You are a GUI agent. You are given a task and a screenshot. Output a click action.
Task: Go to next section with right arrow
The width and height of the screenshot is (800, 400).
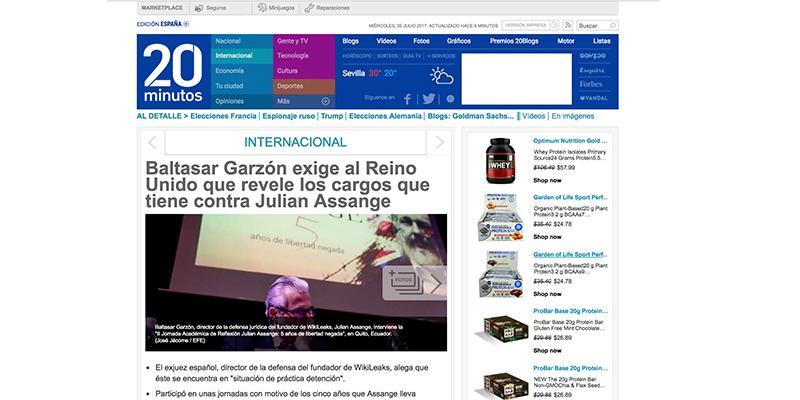(x=436, y=143)
